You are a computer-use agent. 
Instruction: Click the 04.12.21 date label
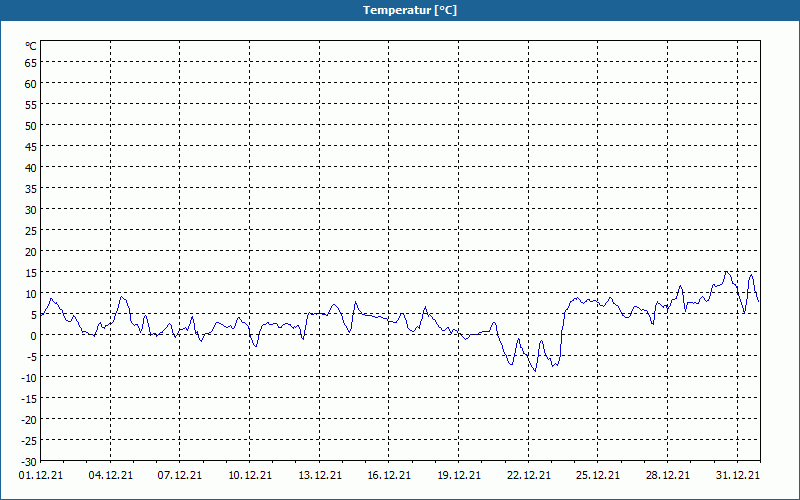click(110, 475)
